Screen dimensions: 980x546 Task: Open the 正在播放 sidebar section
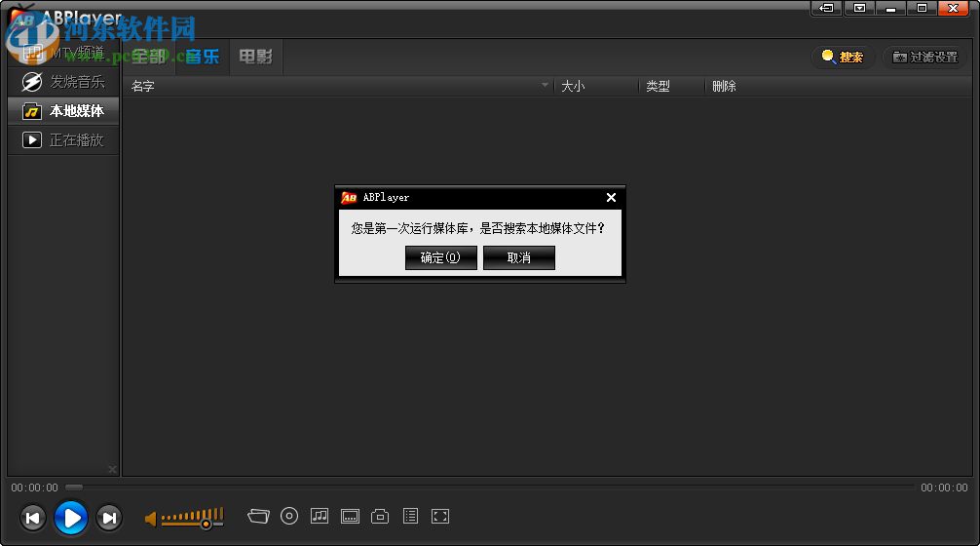63,140
